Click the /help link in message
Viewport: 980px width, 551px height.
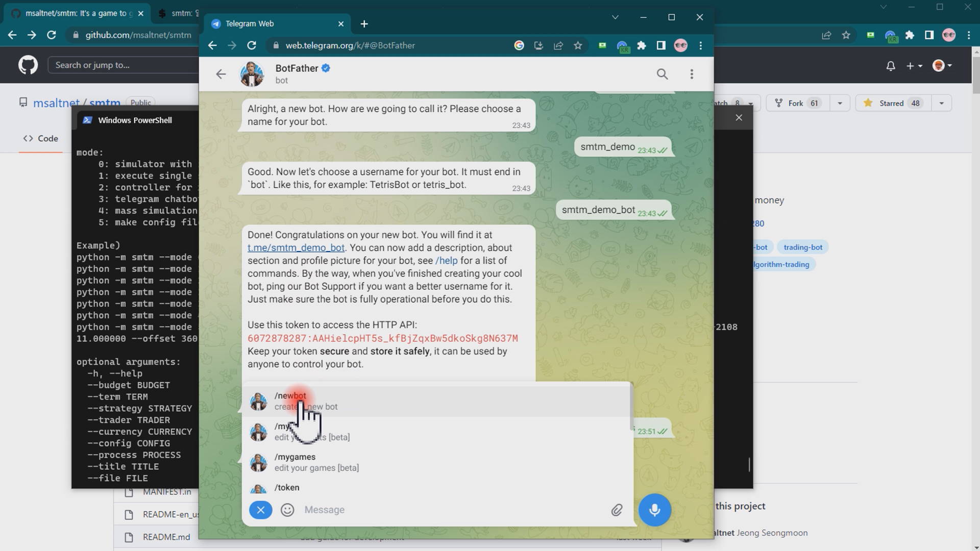[446, 261]
